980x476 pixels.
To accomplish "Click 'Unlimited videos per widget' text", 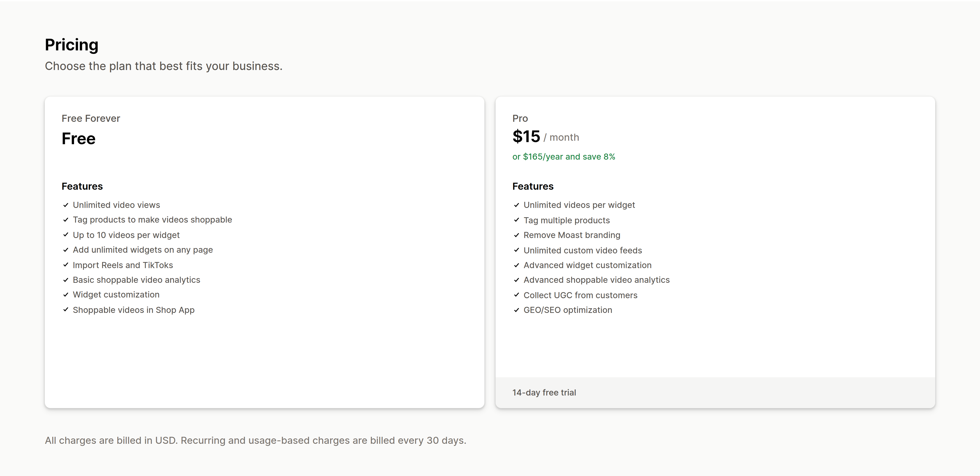I will coord(579,205).
